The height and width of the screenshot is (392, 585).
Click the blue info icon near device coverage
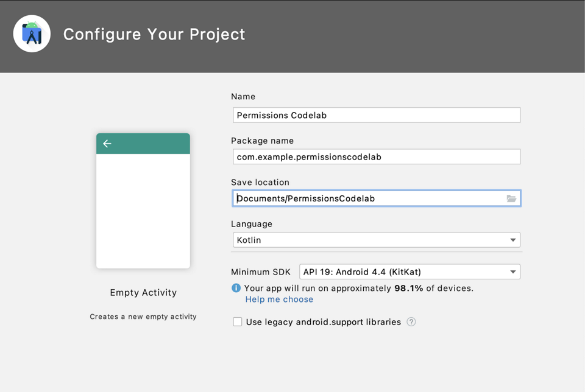click(x=236, y=288)
